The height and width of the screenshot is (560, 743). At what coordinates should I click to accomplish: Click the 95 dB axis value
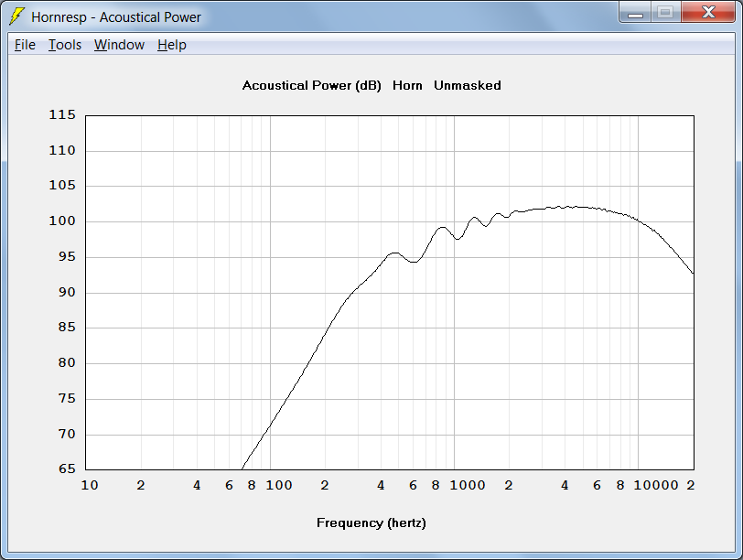pyautogui.click(x=67, y=257)
